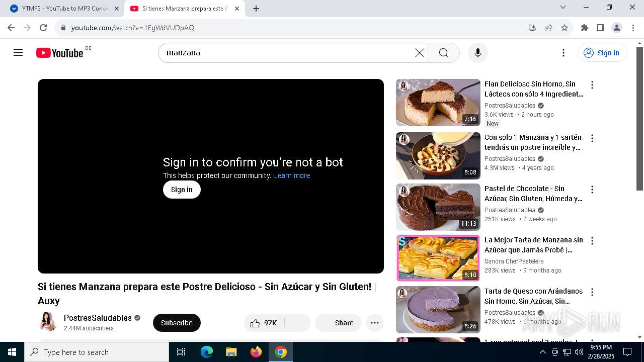Click title Flan Delicioso Sin Horno
Image resolution: width=644 pixels, height=362 pixels.
click(534, 89)
